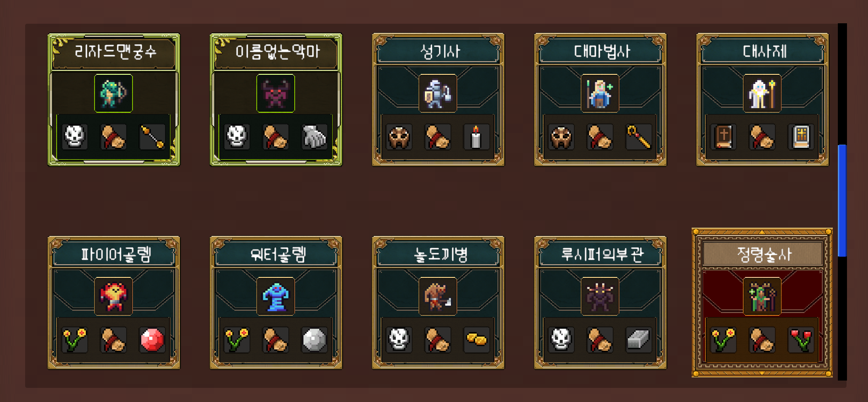Image resolution: width=868 pixels, height=402 pixels.
Task: Click the gray stone in 워터골렘 card
Action: point(314,339)
